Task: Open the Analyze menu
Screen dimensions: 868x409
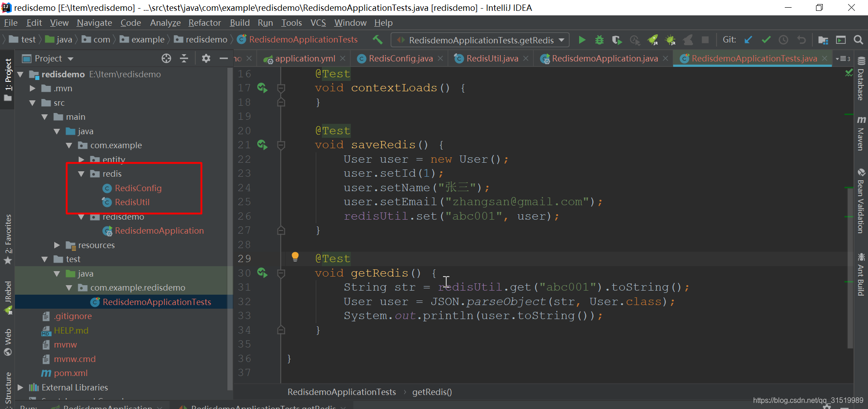Action: pyautogui.click(x=165, y=23)
